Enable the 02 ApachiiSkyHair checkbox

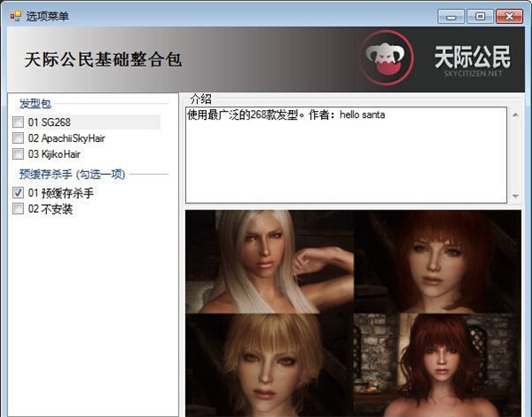[x=18, y=138]
